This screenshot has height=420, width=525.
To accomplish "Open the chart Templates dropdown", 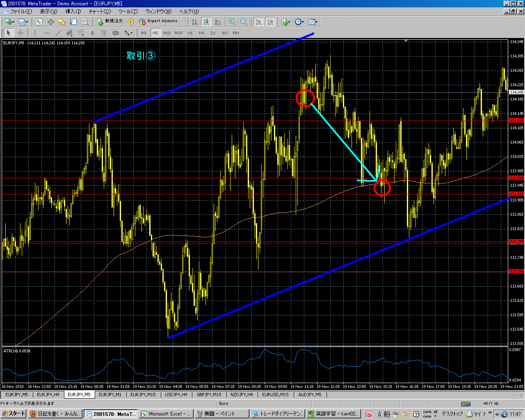I will coord(316,22).
